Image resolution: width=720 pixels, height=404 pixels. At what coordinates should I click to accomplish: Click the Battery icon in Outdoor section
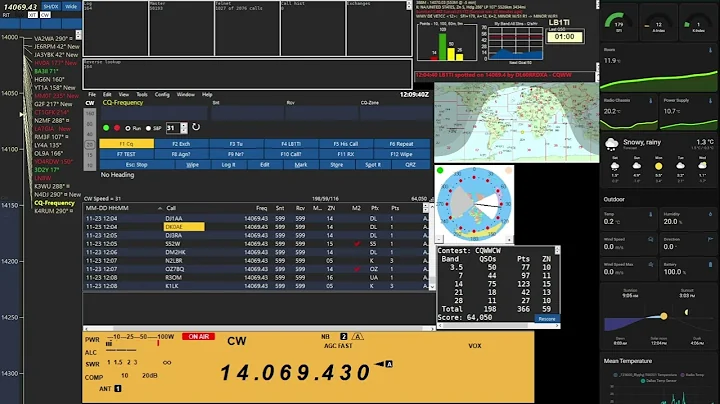[710, 265]
